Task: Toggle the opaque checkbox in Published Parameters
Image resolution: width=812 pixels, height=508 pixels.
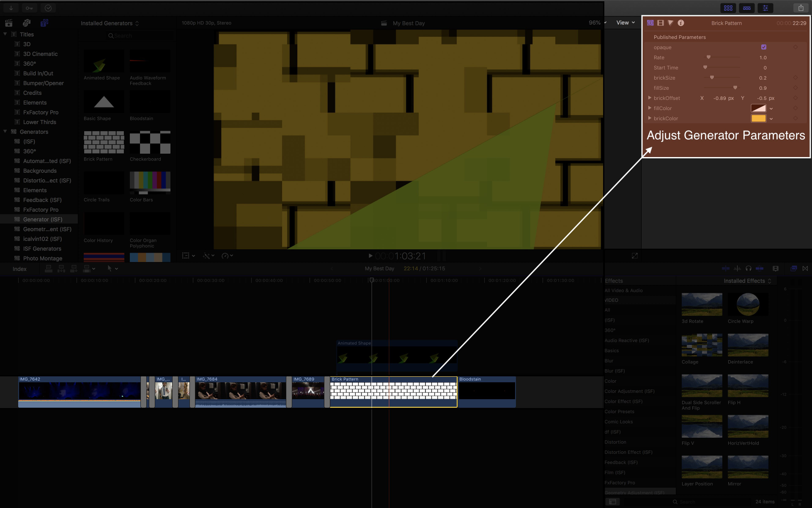Action: (763, 47)
